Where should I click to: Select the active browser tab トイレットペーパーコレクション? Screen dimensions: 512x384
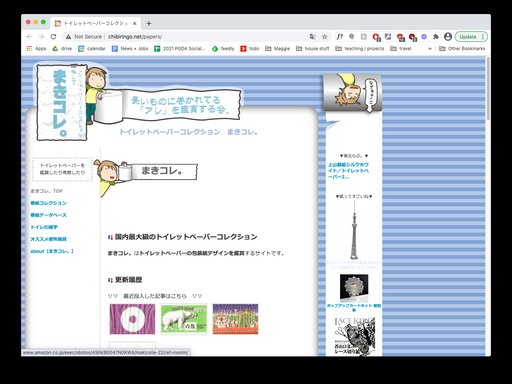click(96, 23)
